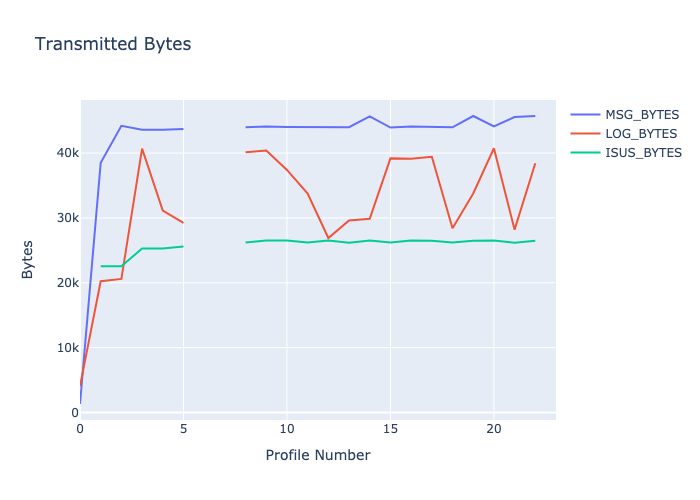Click the '15' x-axis tick label
The height and width of the screenshot is (500, 700).
point(390,428)
